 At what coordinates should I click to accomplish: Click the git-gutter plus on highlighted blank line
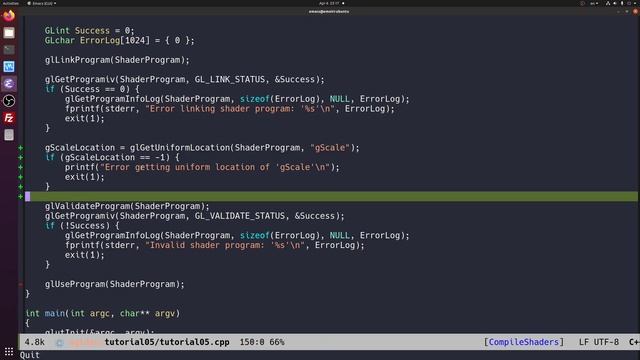click(20, 197)
